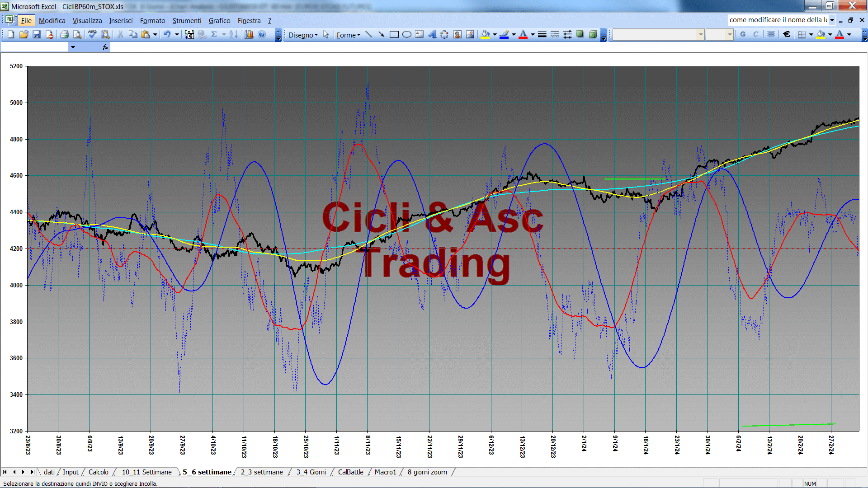This screenshot has height=488, width=868.
Task: Open print preview
Action: coord(77,34)
